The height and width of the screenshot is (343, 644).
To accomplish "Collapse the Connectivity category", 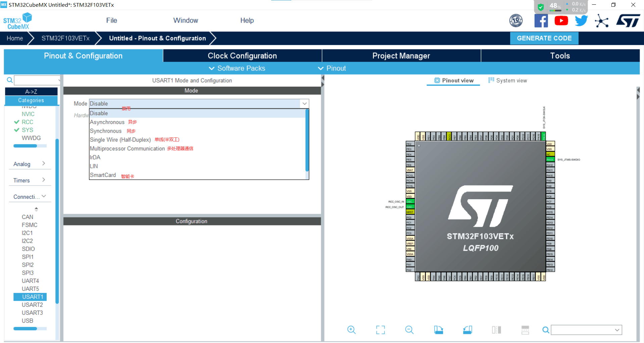I will click(30, 197).
